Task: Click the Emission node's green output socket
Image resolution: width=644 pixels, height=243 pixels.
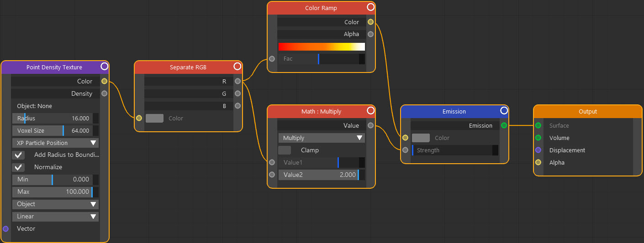Action: pyautogui.click(x=504, y=125)
